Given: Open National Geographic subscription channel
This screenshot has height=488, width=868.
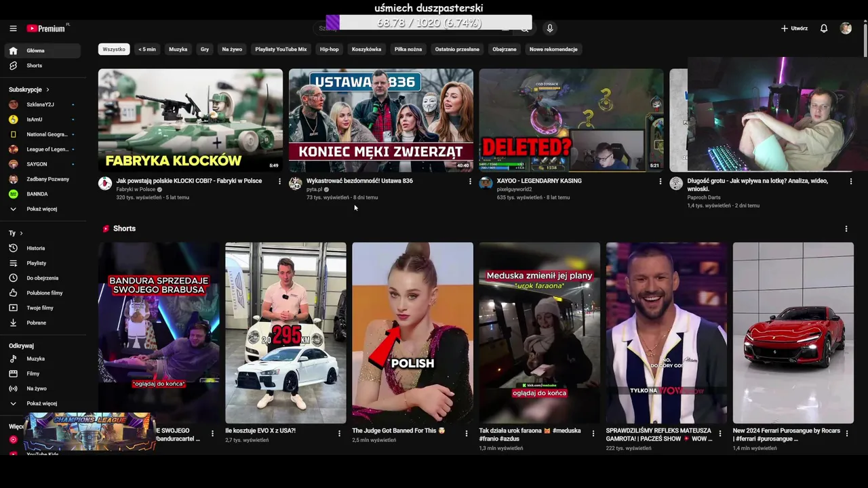Looking at the screenshot, I should point(42,134).
